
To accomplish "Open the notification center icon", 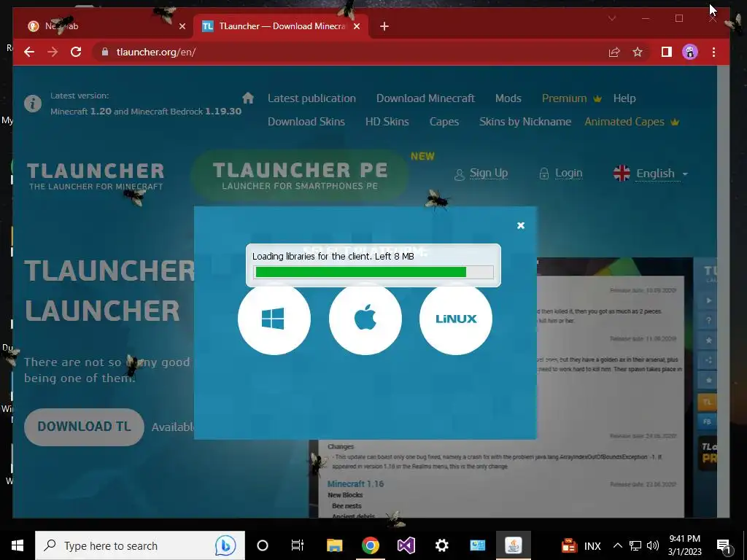I will (724, 545).
